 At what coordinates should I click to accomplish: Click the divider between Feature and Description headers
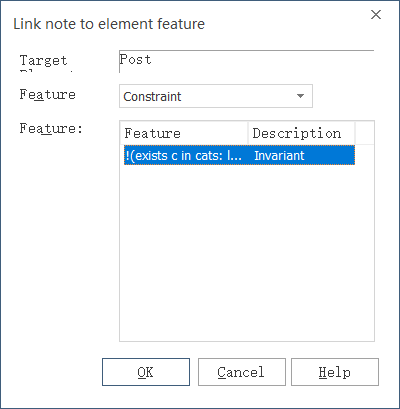248,133
